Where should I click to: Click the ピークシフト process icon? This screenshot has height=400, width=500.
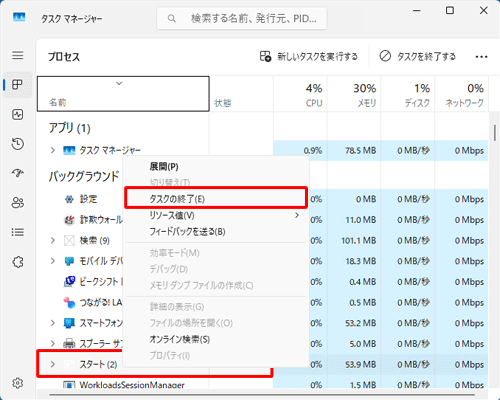(69, 282)
